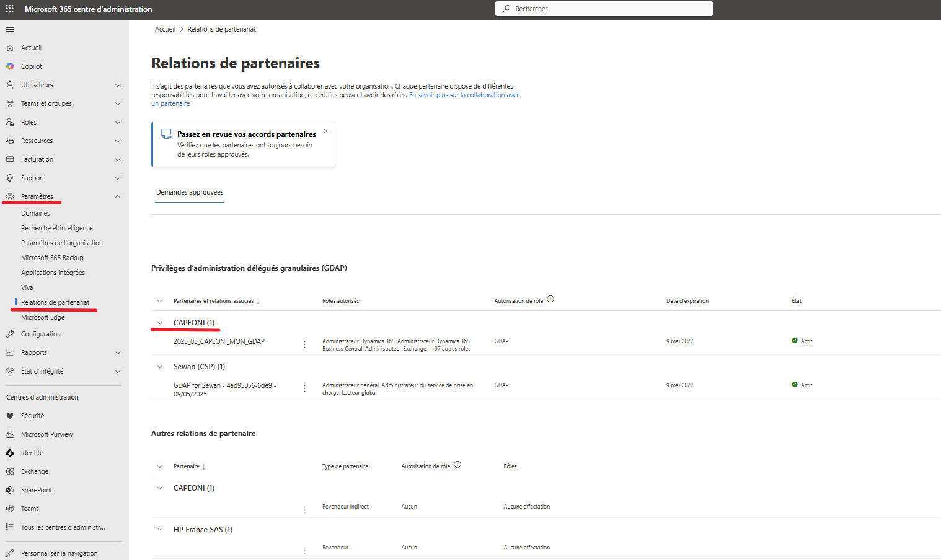Collapse the Paramètres menu chevron
This screenshot has height=560, width=941.
coord(118,196)
